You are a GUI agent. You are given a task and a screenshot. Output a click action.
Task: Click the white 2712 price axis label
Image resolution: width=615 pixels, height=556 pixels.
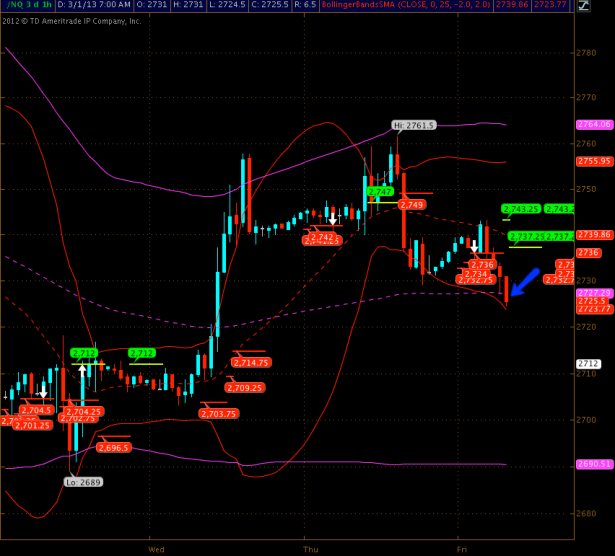[x=588, y=364]
